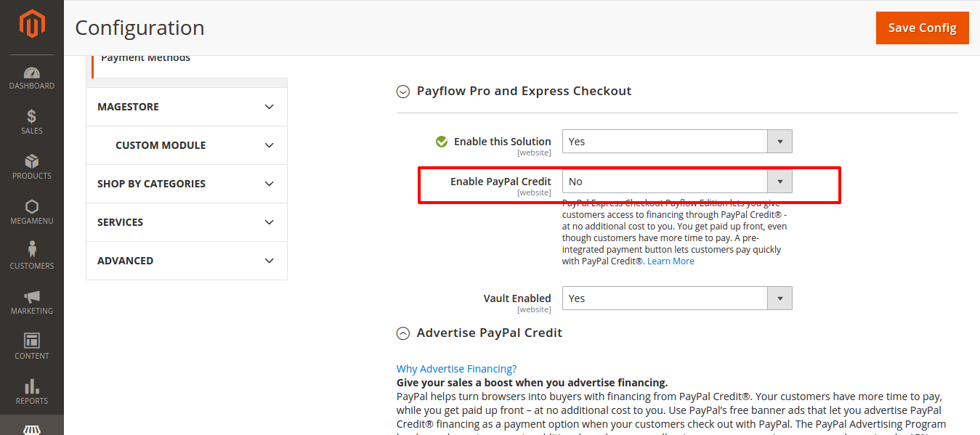Open the Enable this Solution dropdown
Viewport: 980px width, 435px height.
pyautogui.click(x=779, y=141)
